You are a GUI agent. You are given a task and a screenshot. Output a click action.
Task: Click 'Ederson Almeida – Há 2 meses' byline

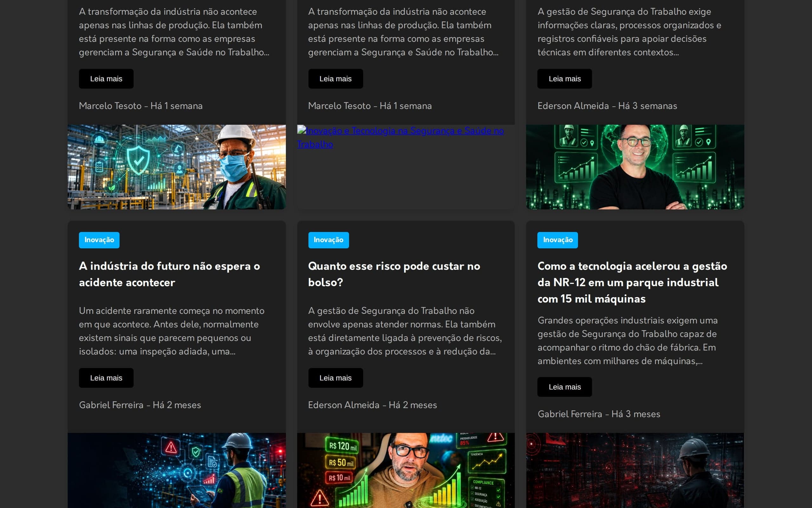372,405
